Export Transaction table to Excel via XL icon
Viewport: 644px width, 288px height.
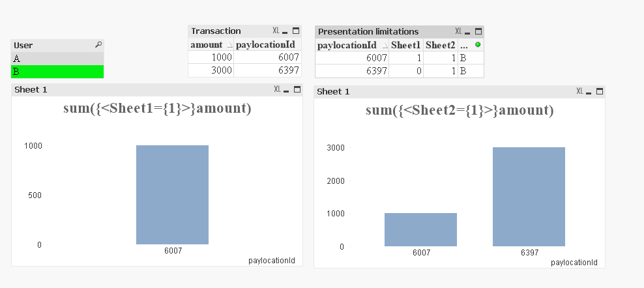(x=276, y=31)
